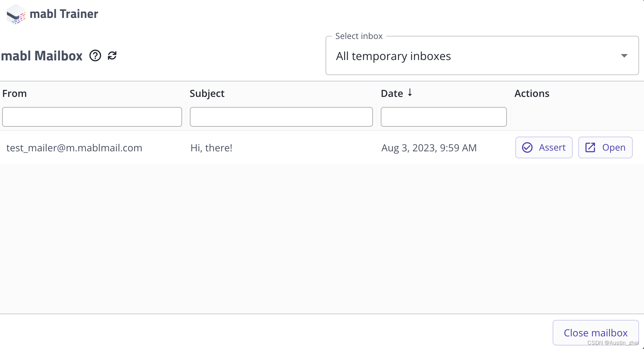Expand the Select inbox dropdown arrow
The height and width of the screenshot is (349, 644).
624,56
